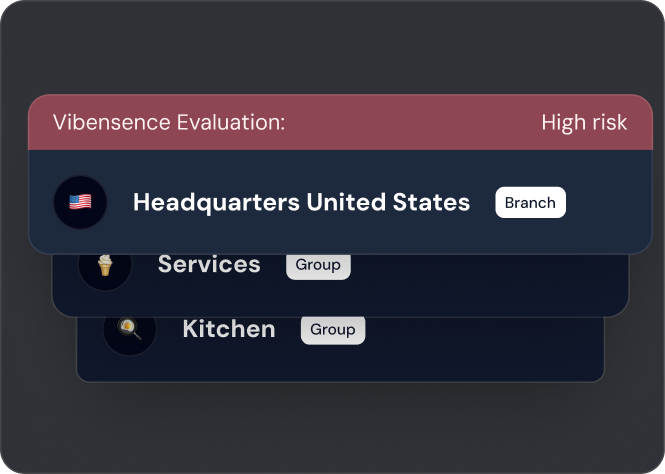Select the Headquarters card's empty right area
Image resolution: width=665 pixels, height=474 pixels.
coord(608,202)
